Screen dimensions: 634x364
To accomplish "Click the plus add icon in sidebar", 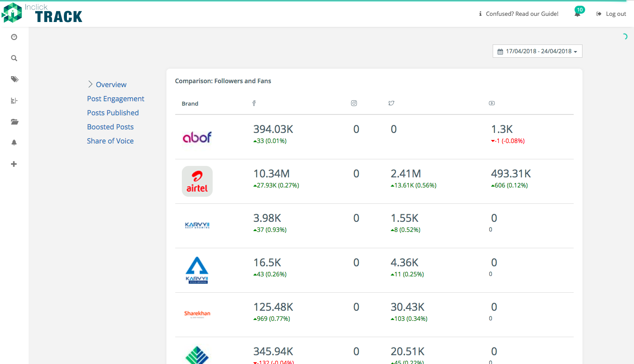I will 14,164.
